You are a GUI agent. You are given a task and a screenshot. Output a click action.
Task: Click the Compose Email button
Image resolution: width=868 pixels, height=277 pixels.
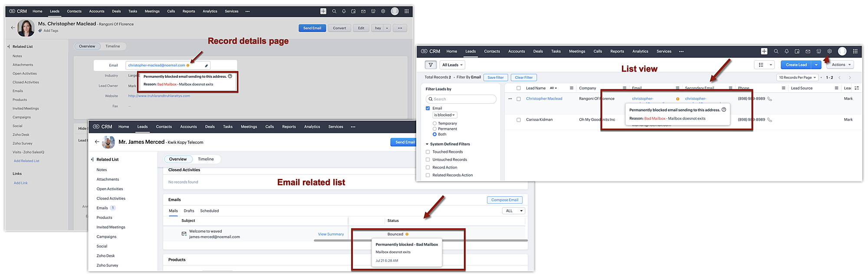[x=504, y=200]
